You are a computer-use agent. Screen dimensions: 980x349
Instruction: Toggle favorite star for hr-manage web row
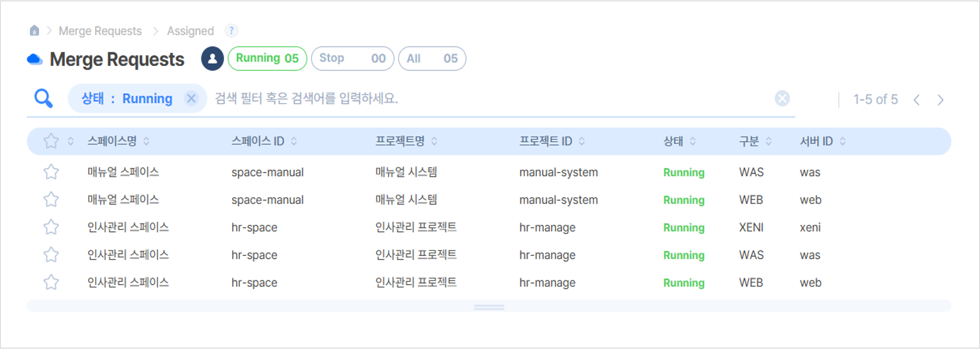pos(51,283)
